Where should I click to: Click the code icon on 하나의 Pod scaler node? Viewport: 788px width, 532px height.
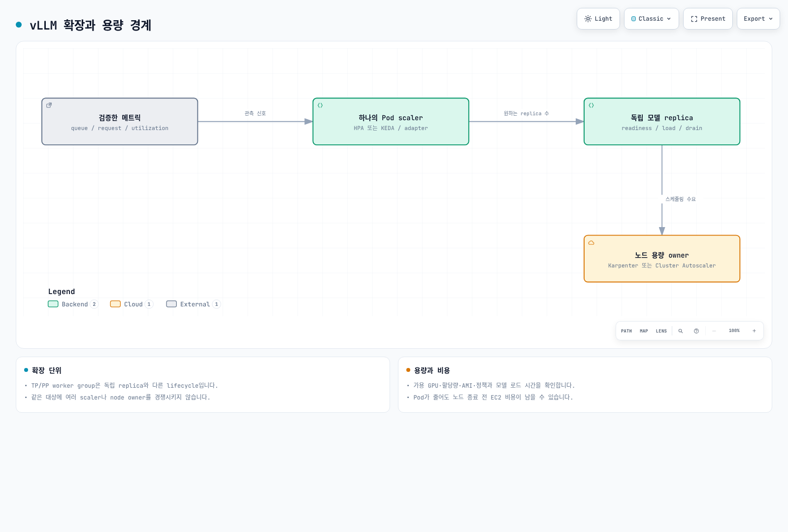(320, 105)
